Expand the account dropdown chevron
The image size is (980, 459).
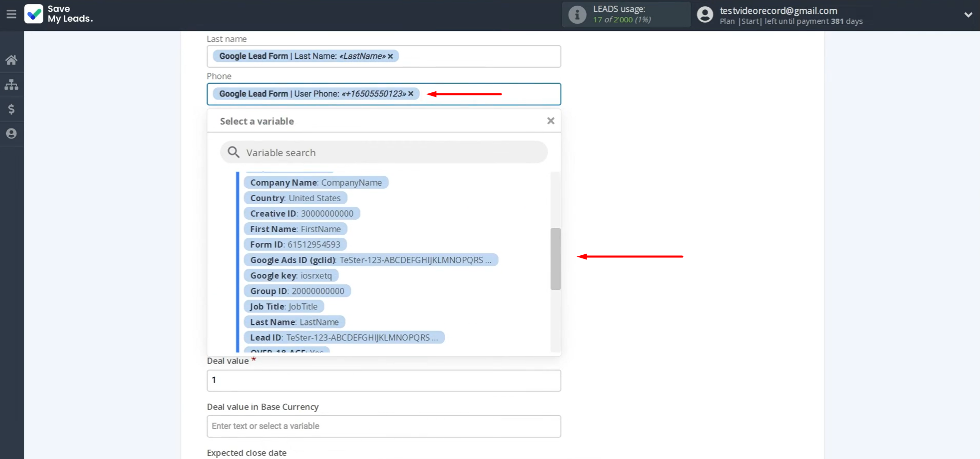click(968, 15)
